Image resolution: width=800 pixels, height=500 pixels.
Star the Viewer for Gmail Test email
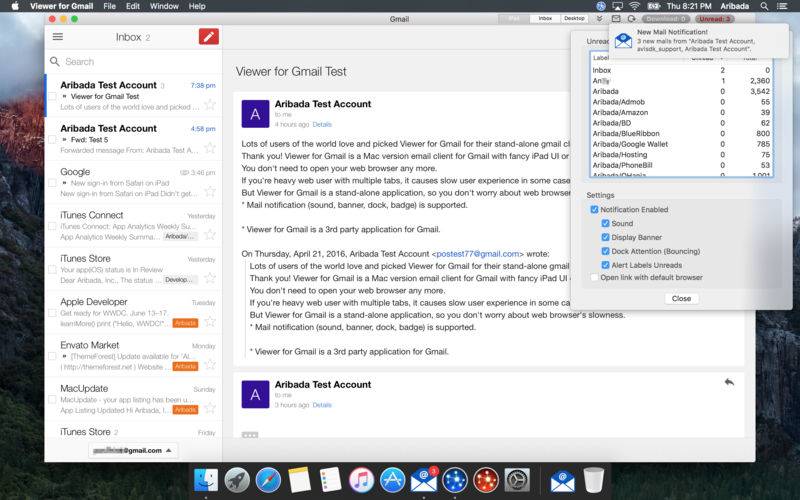[209, 105]
